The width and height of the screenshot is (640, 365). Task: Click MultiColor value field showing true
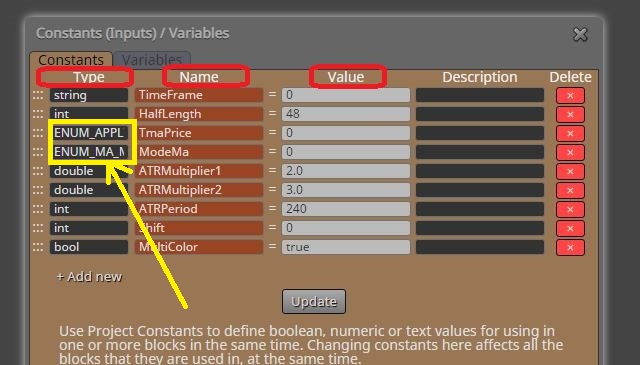point(346,247)
